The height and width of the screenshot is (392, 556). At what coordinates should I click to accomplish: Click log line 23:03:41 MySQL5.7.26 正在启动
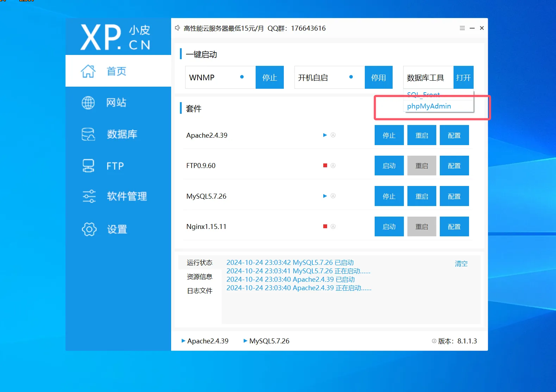point(298,271)
